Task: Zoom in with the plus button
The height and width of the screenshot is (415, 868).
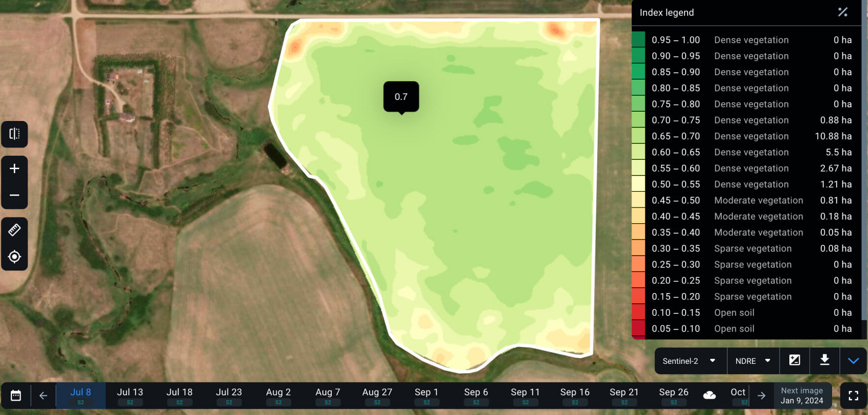Action: click(x=14, y=169)
